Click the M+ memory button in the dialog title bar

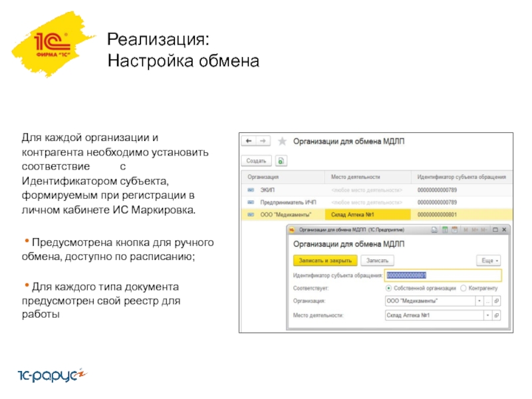point(475,230)
